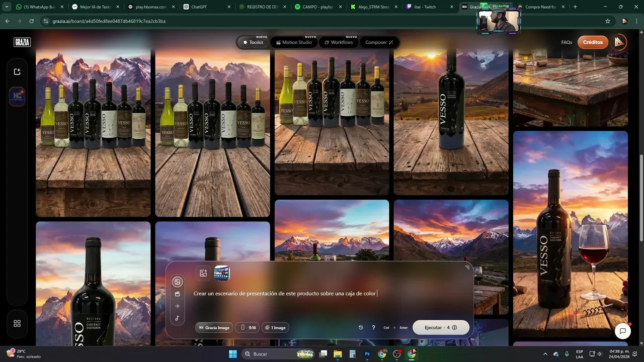Image resolution: width=644 pixels, height=362 pixels.
Task: Open the Windows Start menu
Action: (233, 354)
